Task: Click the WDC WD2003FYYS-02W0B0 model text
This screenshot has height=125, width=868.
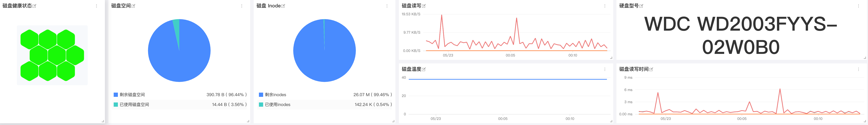Action: point(741,35)
